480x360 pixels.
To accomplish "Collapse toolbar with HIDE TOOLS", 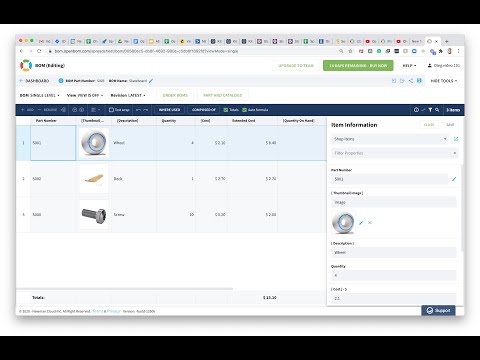I will (x=444, y=81).
